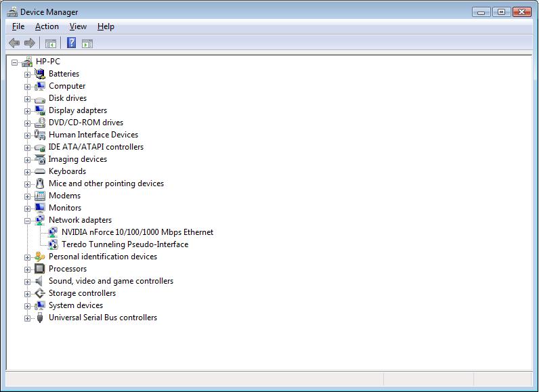Open the File menu
The width and height of the screenshot is (539, 392).
tap(18, 26)
